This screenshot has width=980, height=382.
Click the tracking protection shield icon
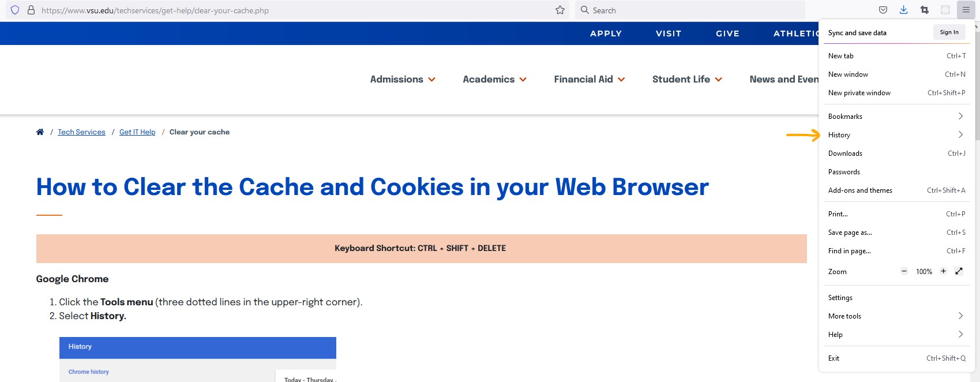(x=15, y=10)
